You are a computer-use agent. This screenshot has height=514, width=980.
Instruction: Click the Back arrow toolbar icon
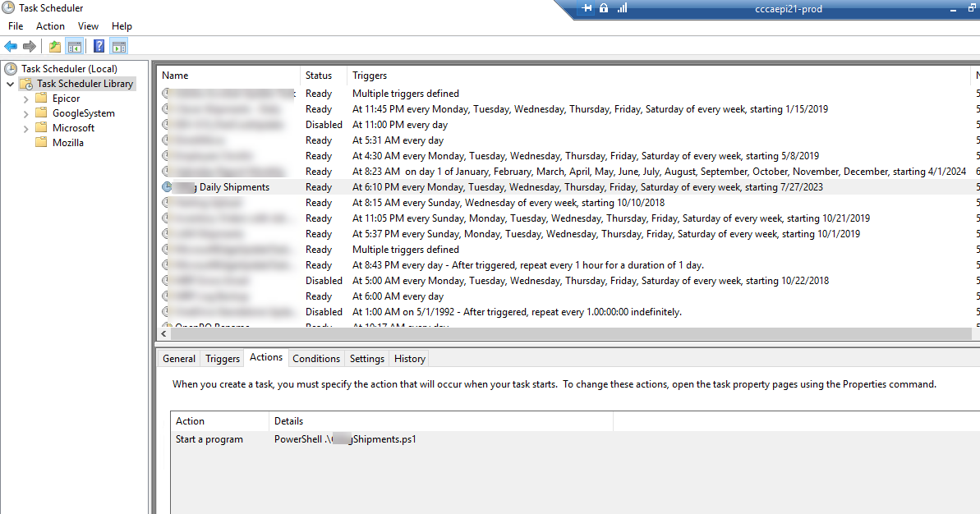11,46
